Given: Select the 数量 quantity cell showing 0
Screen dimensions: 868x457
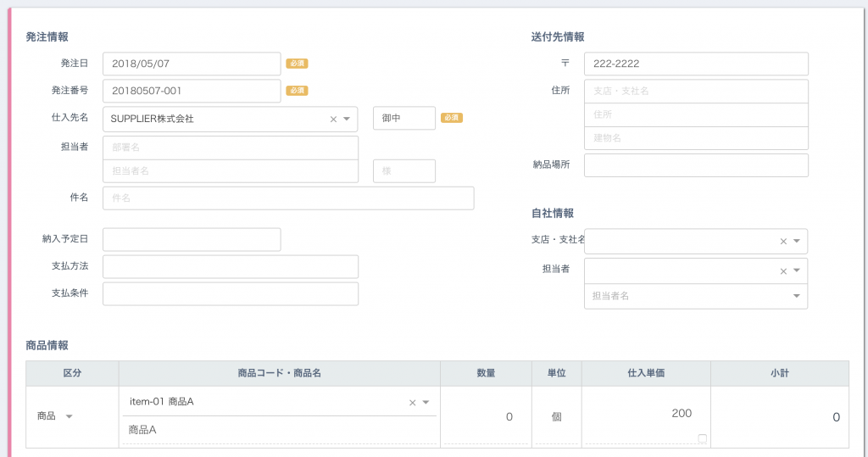Looking at the screenshot, I should 486,416.
